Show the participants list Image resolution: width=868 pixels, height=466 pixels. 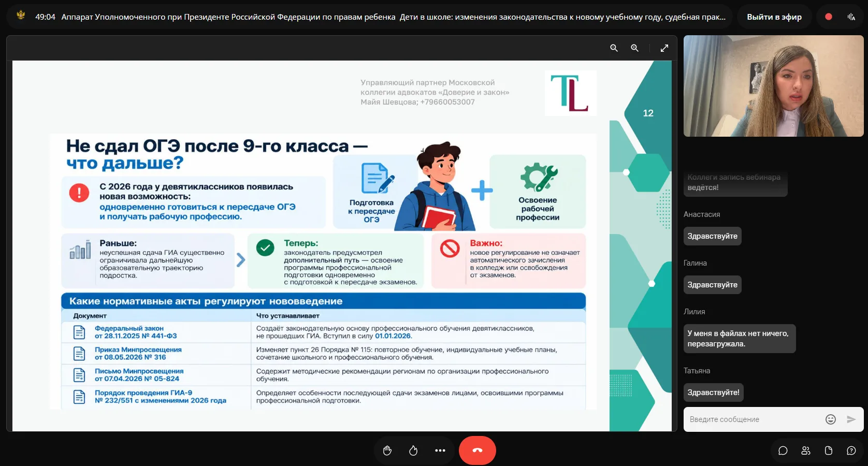(806, 450)
